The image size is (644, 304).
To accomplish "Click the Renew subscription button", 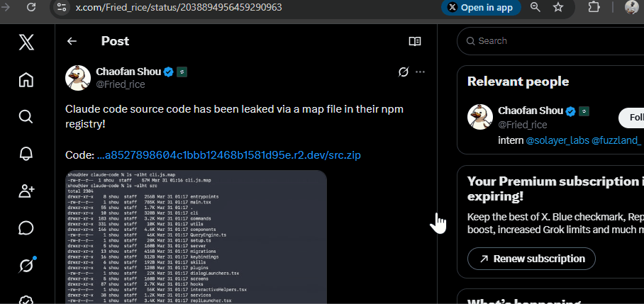I will tap(531, 259).
